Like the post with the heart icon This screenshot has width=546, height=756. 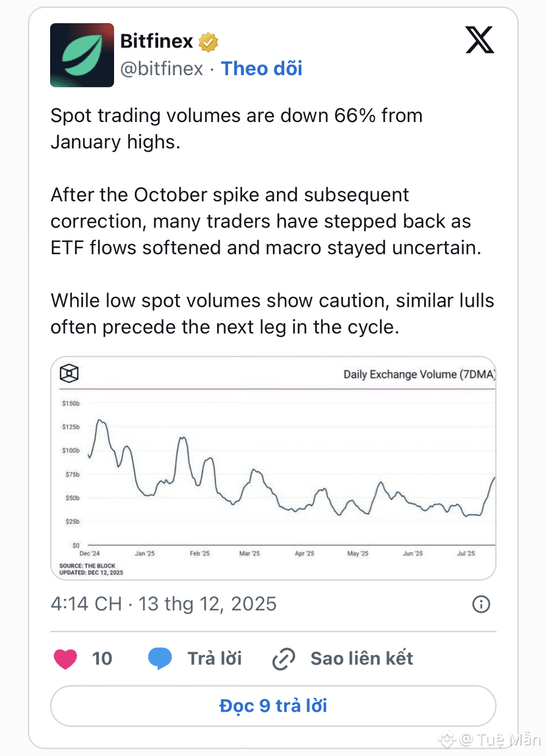(x=65, y=658)
